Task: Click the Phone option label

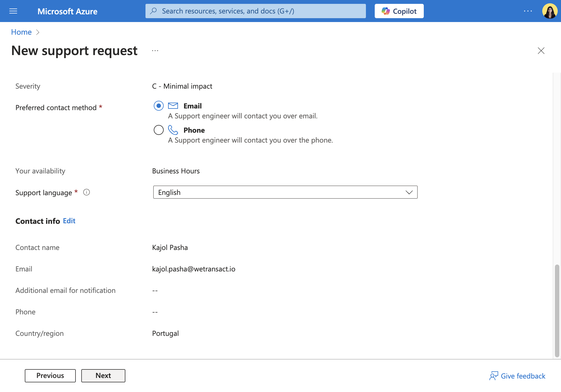Action: [194, 130]
